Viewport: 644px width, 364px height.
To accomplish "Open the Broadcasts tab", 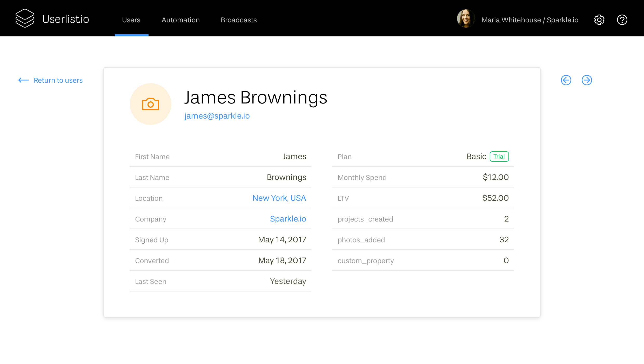I will [x=239, y=20].
